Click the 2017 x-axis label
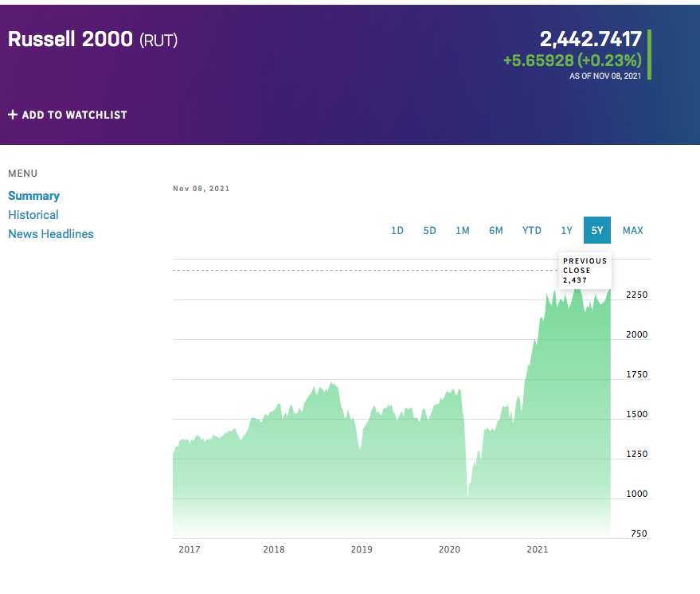Viewport: 700px width, 594px height. (190, 550)
